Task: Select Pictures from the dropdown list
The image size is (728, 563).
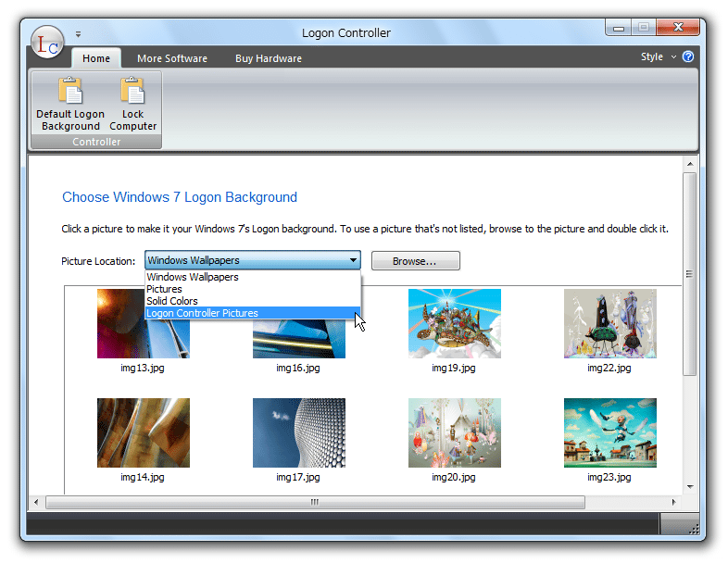Action: point(253,289)
